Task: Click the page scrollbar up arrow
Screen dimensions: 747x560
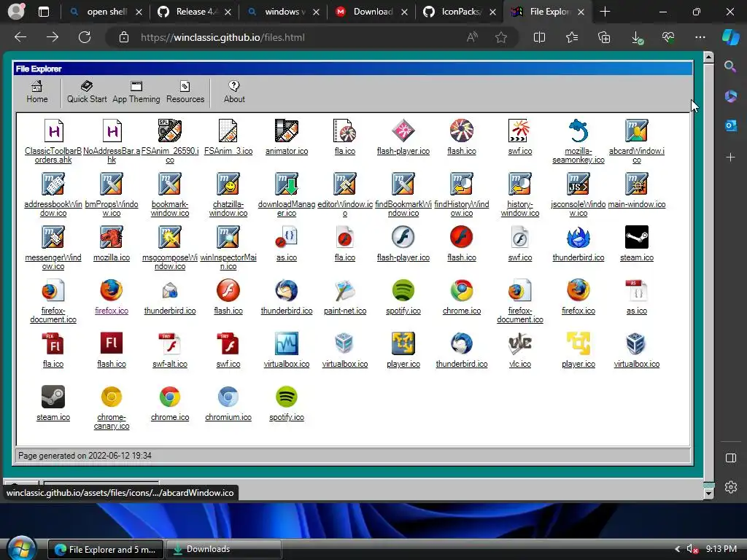Action: [708, 57]
